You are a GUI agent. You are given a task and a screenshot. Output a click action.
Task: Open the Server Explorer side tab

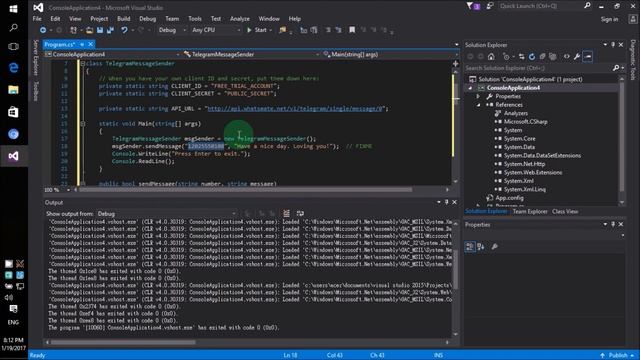click(36, 58)
